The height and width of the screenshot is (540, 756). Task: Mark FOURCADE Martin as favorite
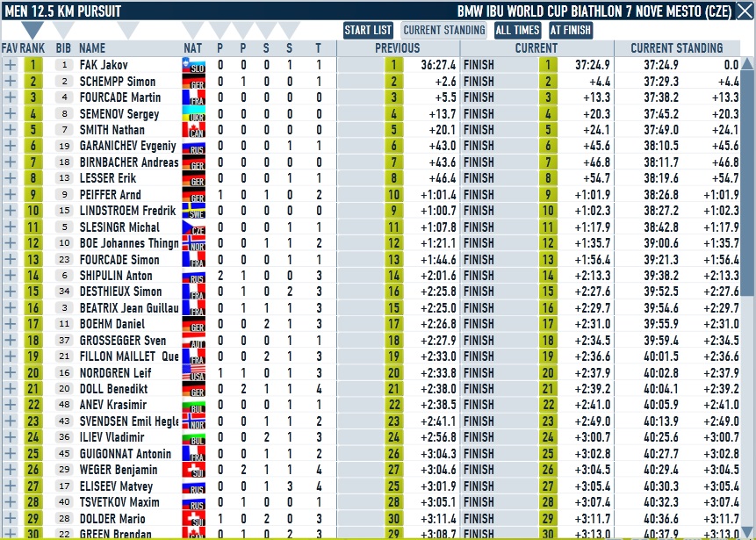[x=11, y=97]
